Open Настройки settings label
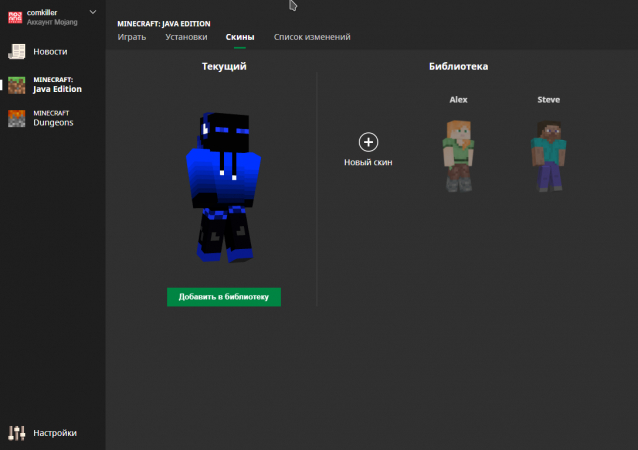 pyautogui.click(x=55, y=433)
